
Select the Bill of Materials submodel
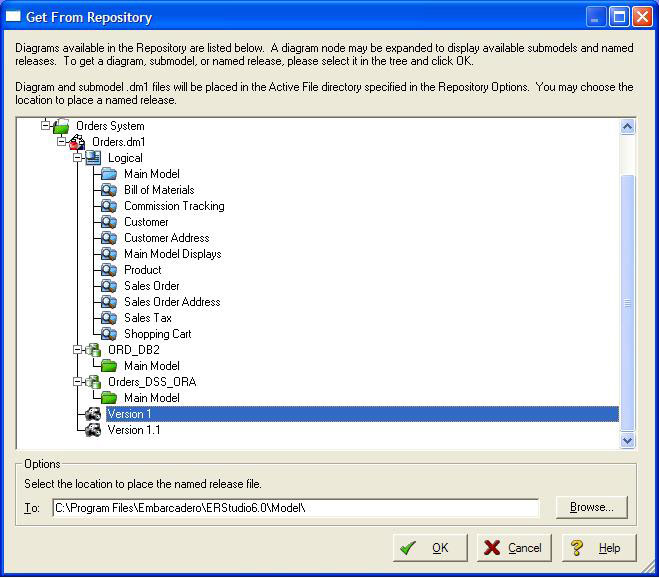coord(159,190)
